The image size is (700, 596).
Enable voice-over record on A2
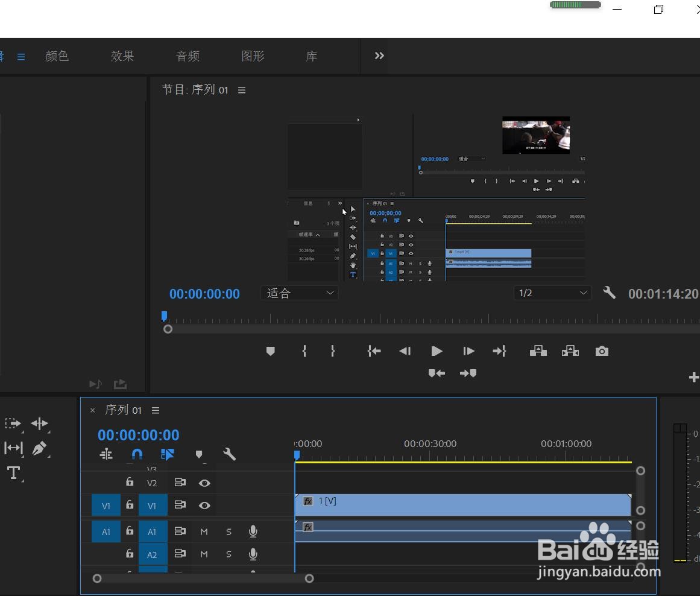click(x=253, y=554)
